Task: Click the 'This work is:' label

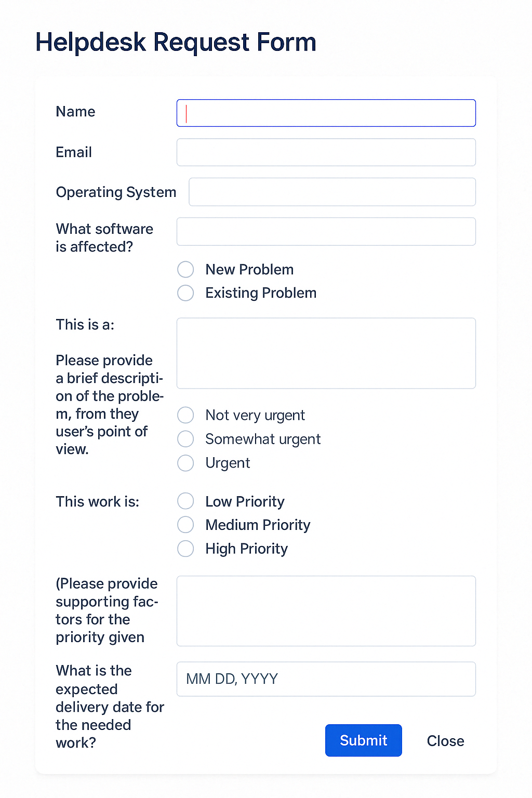Action: pyautogui.click(x=98, y=501)
